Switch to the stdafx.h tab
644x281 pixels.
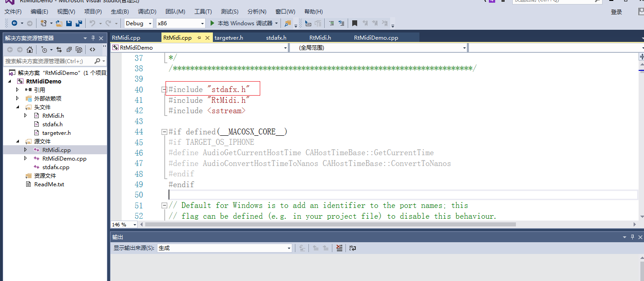pos(276,37)
